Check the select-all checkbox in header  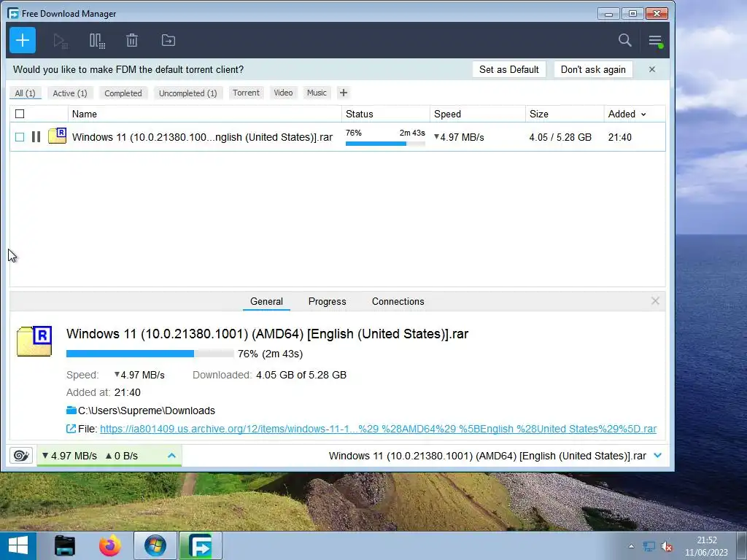20,114
